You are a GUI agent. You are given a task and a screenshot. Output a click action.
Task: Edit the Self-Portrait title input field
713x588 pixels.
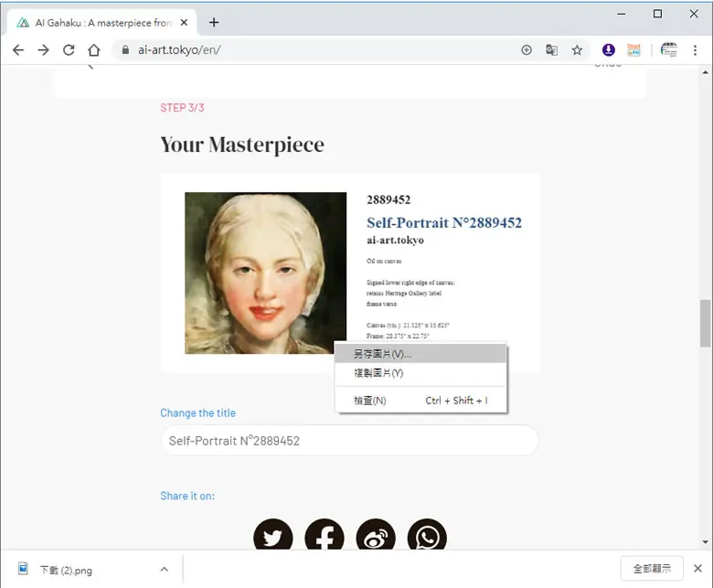tap(350, 441)
